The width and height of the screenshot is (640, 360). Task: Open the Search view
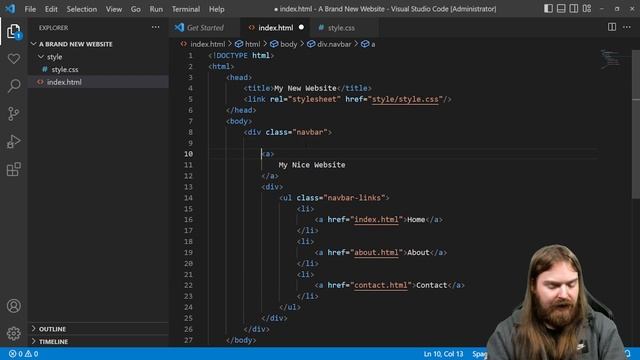pos(13,86)
